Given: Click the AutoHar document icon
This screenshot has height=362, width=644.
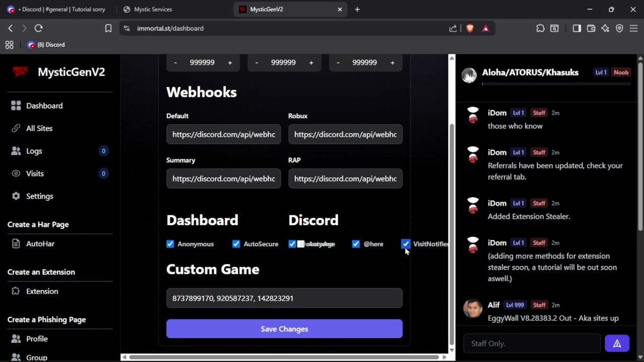Looking at the screenshot, I should coord(16,244).
